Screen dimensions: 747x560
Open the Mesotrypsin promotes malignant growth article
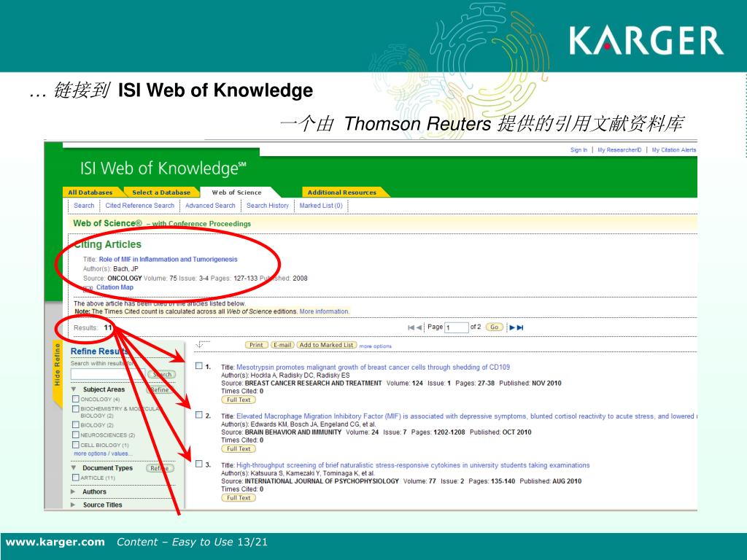[373, 367]
